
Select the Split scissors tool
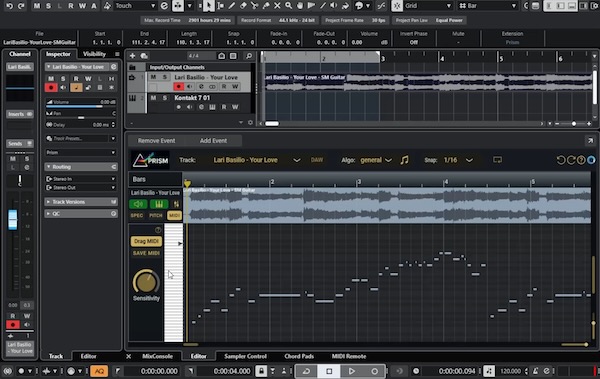pos(254,6)
